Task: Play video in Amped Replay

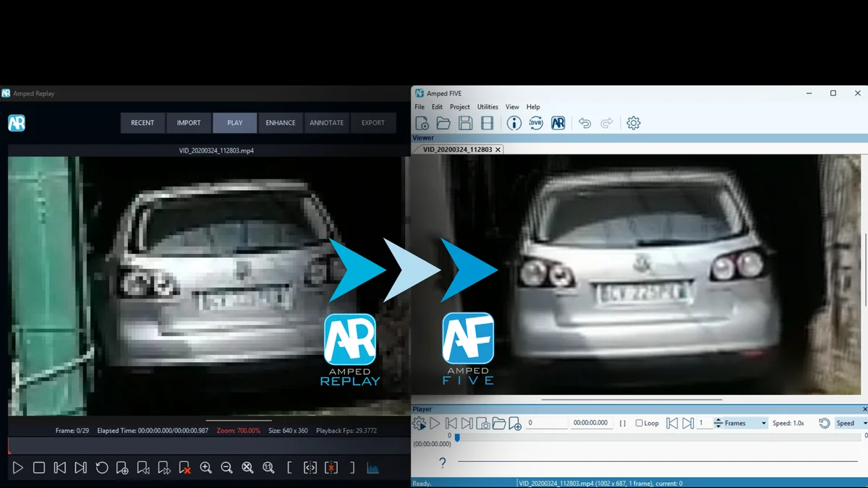Action: (18, 468)
